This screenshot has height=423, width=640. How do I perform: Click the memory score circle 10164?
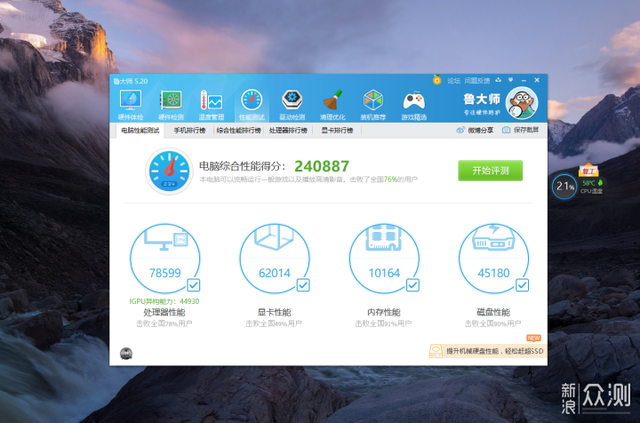[x=384, y=258]
